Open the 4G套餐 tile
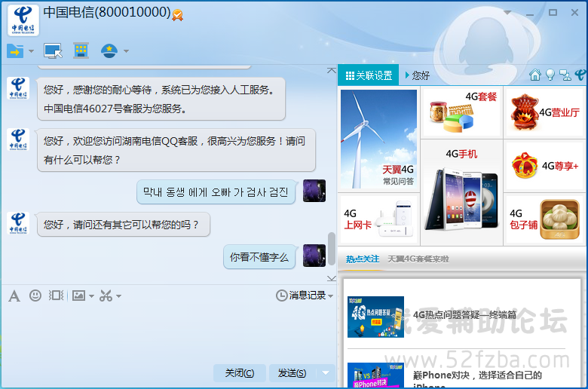Screen dimensions: 588x389 click(x=461, y=112)
